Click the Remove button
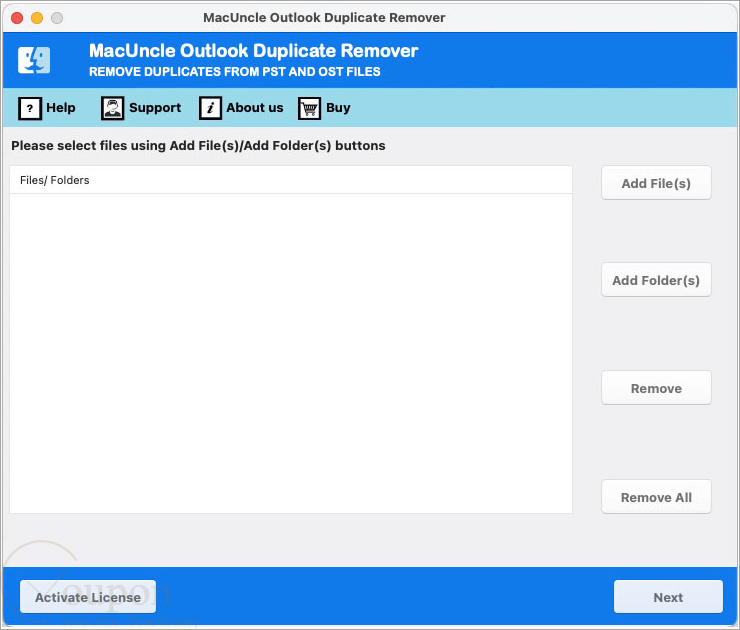Image resolution: width=740 pixels, height=630 pixels. (x=656, y=388)
